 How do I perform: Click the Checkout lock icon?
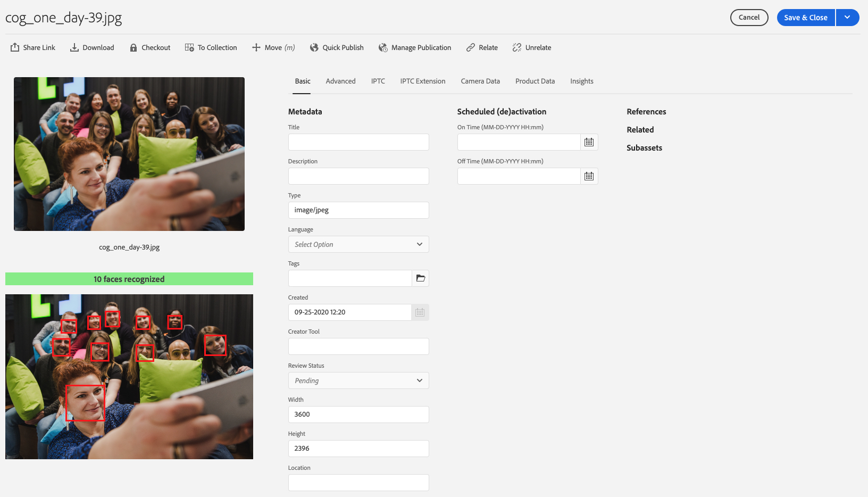tap(133, 47)
